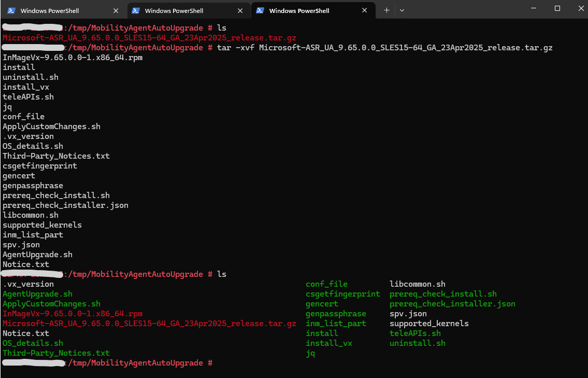Click green 'conf_file' in the ls listing
The width and height of the screenshot is (588, 378).
[x=326, y=284]
